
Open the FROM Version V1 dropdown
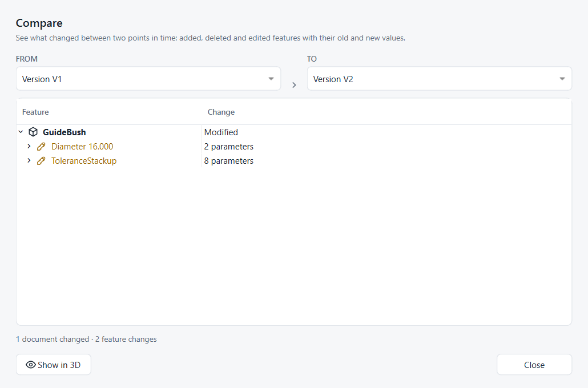(148, 79)
